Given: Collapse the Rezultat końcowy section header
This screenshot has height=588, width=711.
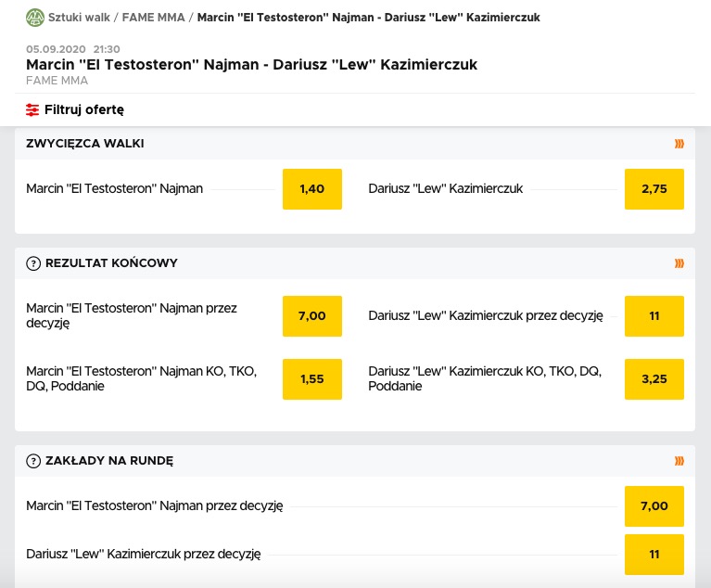Looking at the screenshot, I should point(355,263).
